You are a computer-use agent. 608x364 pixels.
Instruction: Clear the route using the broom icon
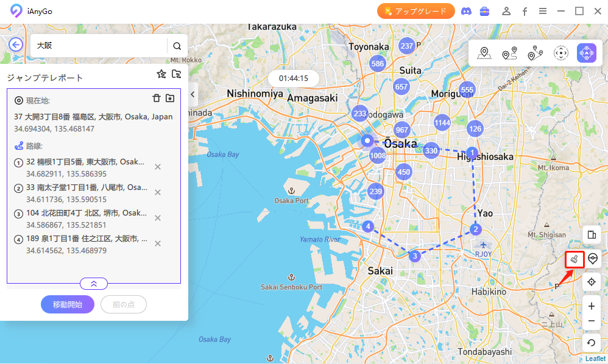(575, 259)
